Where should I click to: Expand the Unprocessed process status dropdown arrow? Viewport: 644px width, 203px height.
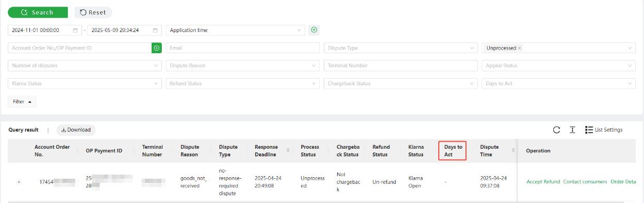pos(630,48)
